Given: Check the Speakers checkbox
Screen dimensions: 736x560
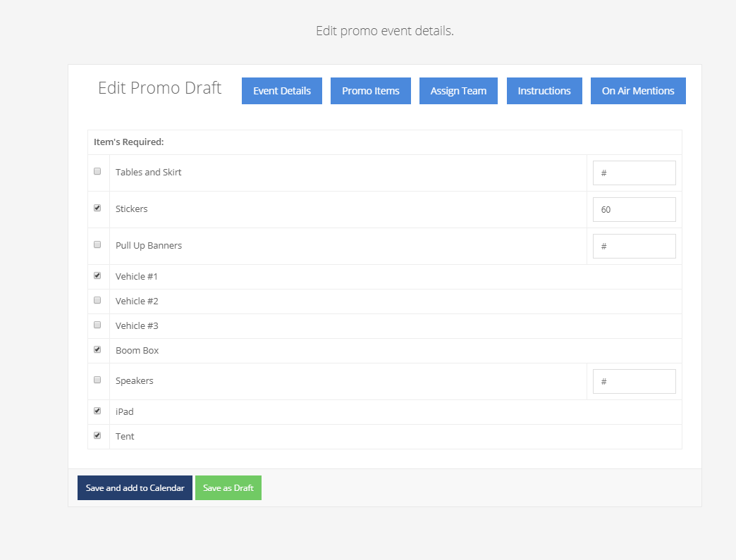Looking at the screenshot, I should (97, 380).
